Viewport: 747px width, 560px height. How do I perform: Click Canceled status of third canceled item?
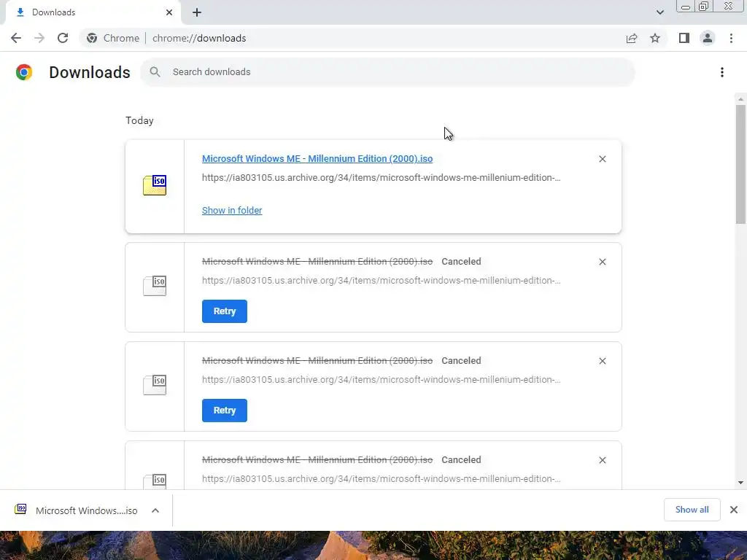(461, 459)
